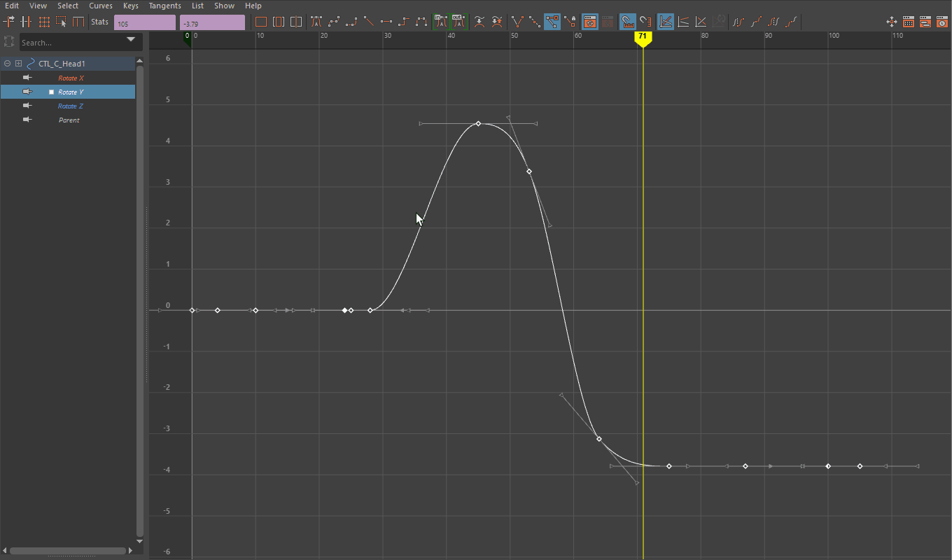Image resolution: width=952 pixels, height=560 pixels.
Task: Click the Insert Keys tool icon
Action: 27,22
